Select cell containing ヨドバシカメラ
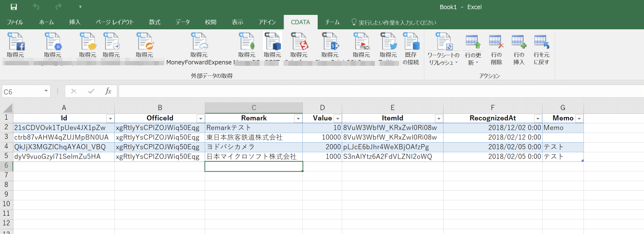The height and width of the screenshot is (234, 644). (x=253, y=147)
